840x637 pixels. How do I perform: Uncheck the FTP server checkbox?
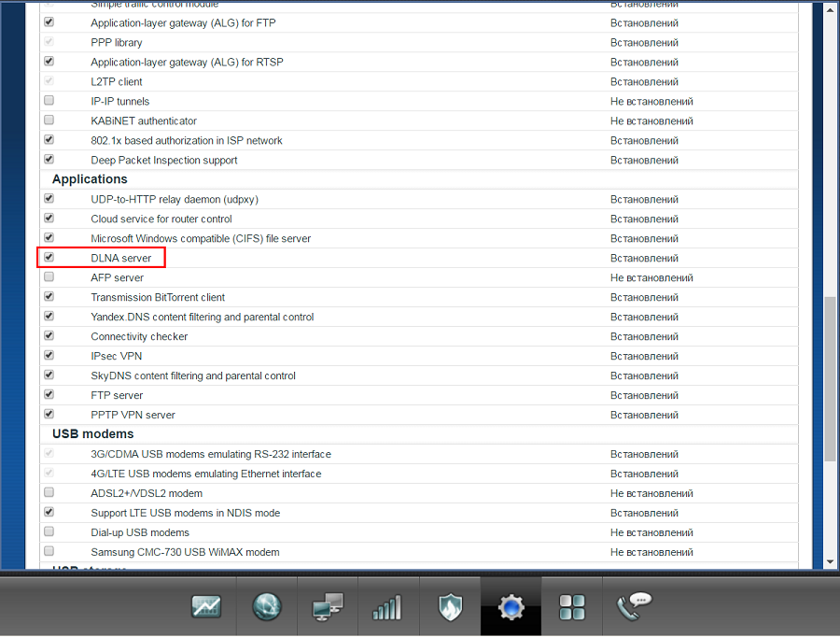point(49,395)
